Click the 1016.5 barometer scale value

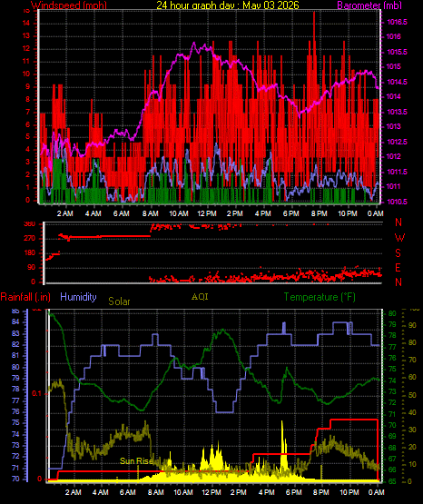397,22
